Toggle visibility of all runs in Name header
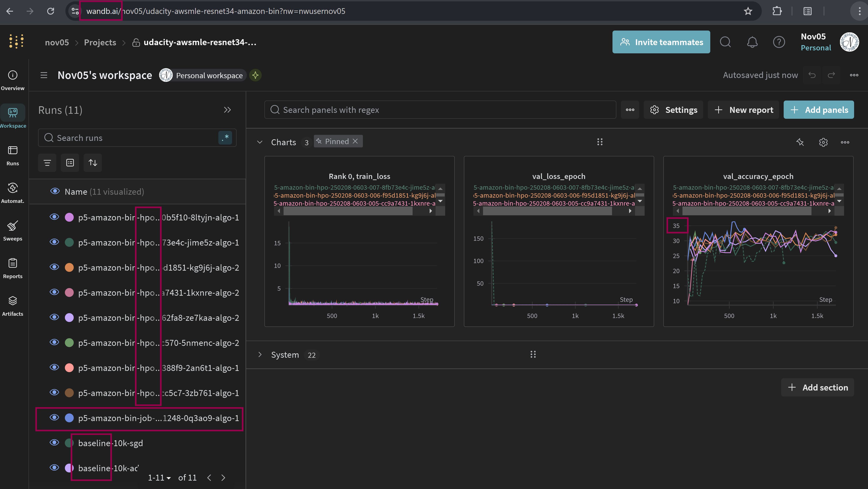The height and width of the screenshot is (489, 868). pyautogui.click(x=54, y=191)
